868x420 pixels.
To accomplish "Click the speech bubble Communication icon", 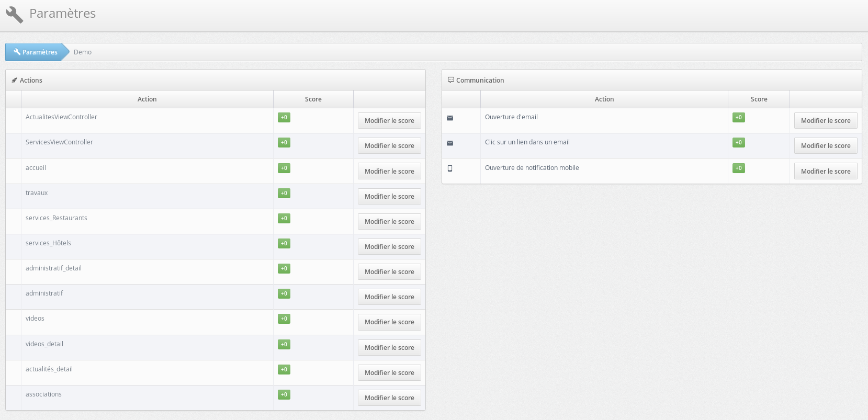I will [x=450, y=80].
